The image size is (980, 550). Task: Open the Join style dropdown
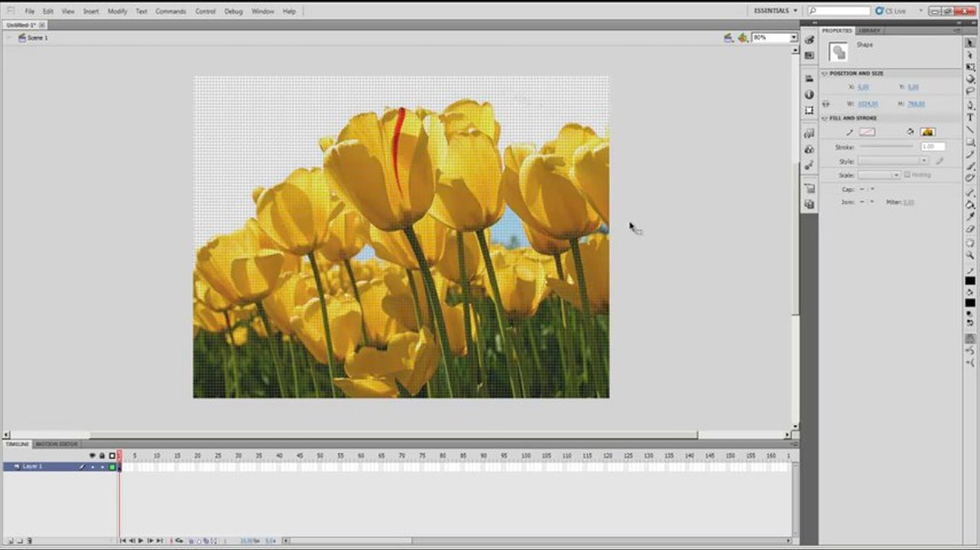868,202
